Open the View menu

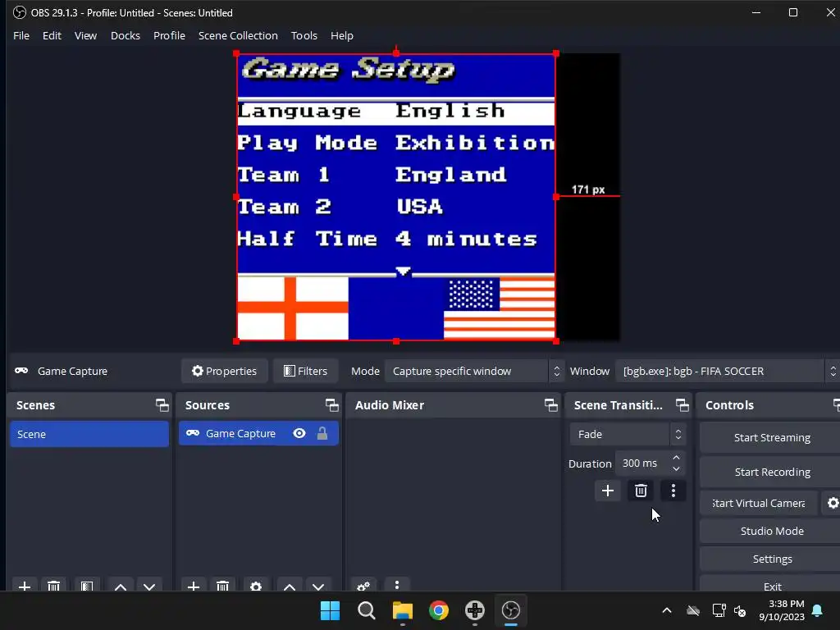click(x=85, y=35)
